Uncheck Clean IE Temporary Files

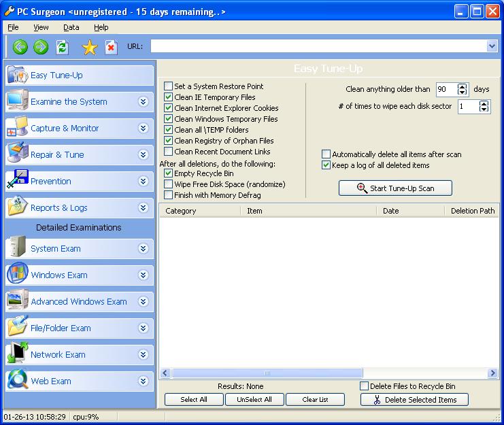tap(168, 97)
